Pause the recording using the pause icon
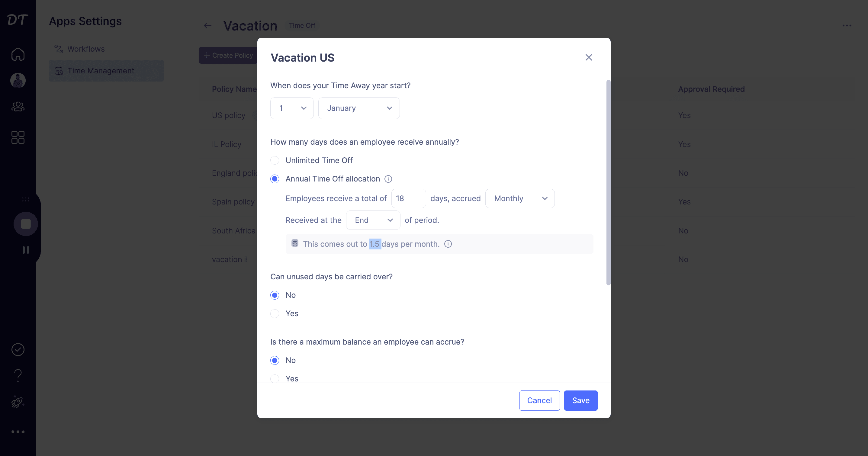 (x=26, y=250)
